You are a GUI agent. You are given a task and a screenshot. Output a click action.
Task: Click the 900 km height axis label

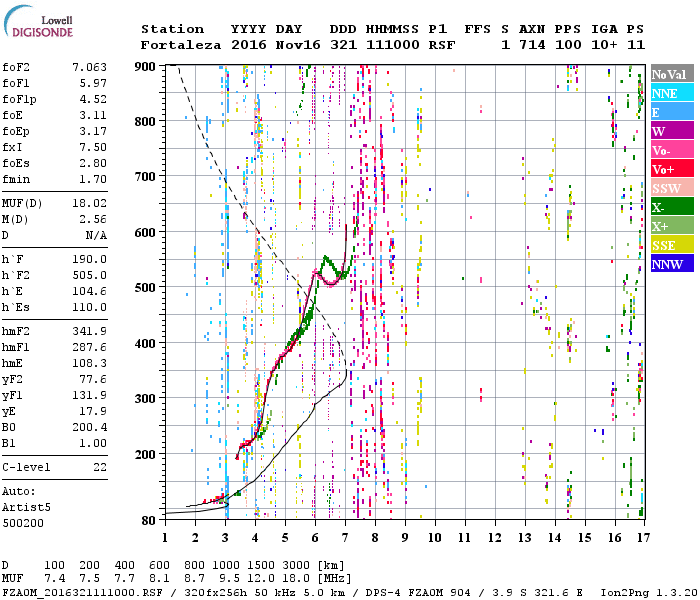click(145, 67)
